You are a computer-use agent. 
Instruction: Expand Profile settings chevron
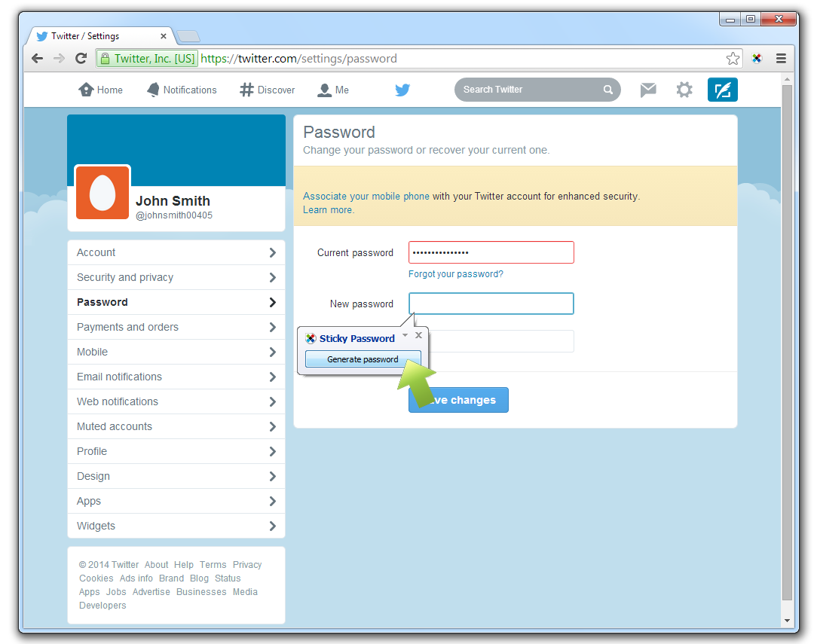pos(272,451)
